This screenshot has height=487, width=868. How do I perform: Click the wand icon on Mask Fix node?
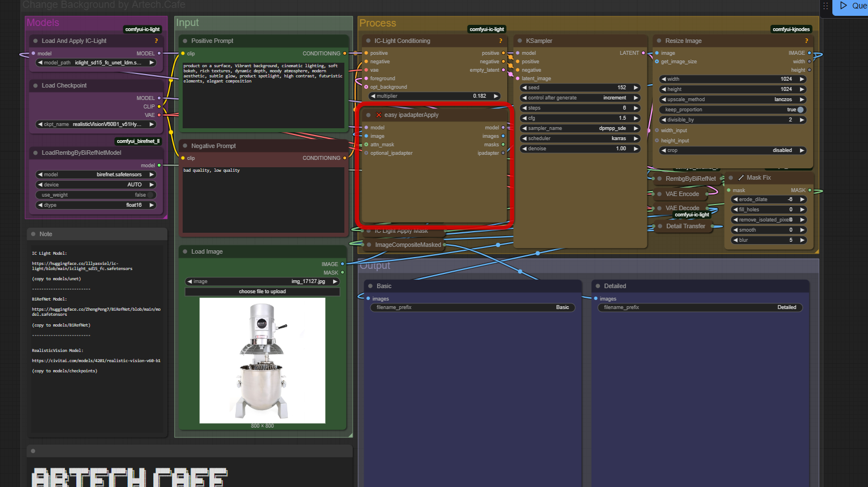point(741,177)
